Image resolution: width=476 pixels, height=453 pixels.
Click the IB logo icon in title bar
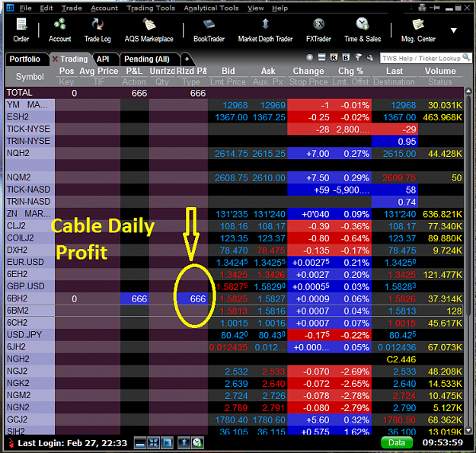[10, 8]
